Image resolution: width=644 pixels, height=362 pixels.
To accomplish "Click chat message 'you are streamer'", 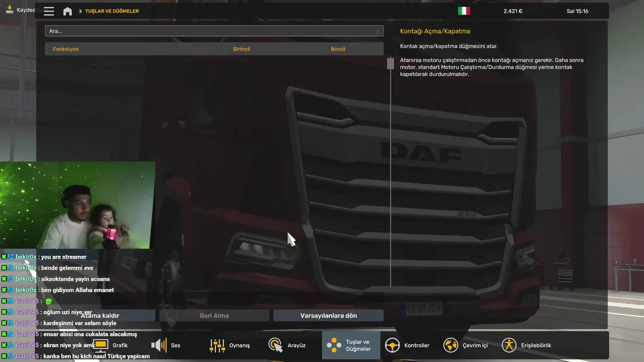I will point(64,257).
